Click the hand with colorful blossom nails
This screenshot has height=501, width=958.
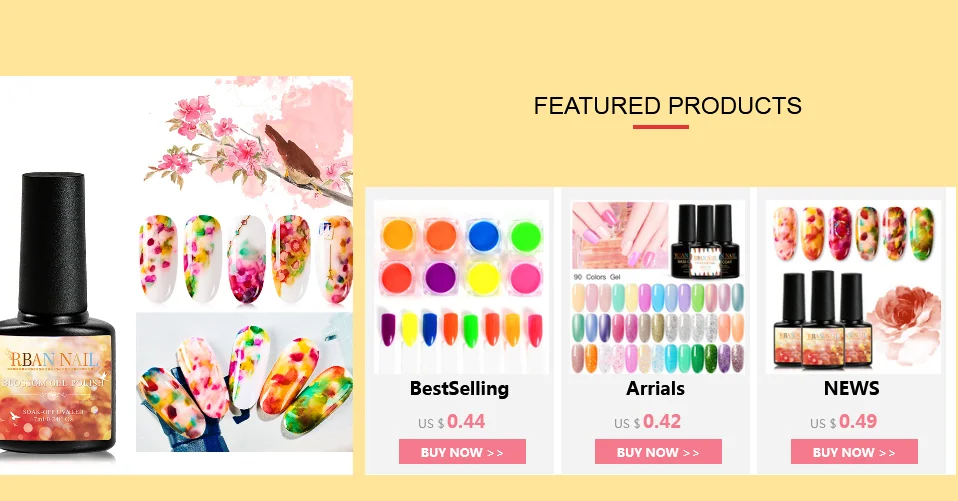click(244, 382)
